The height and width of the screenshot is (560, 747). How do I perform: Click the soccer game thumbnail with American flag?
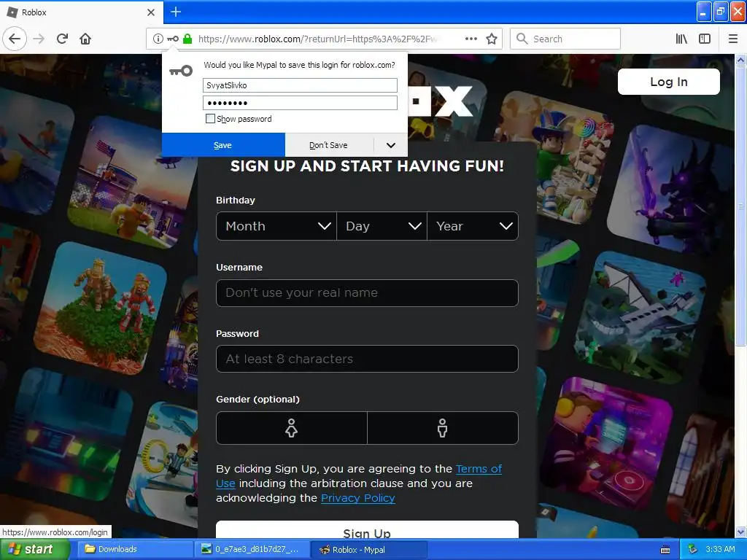[x=130, y=182]
